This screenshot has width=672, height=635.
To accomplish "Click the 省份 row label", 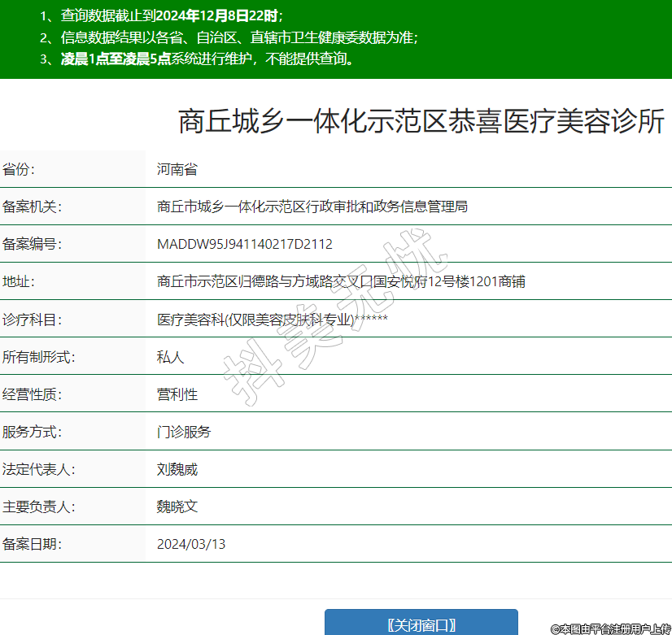I will coord(20,169).
